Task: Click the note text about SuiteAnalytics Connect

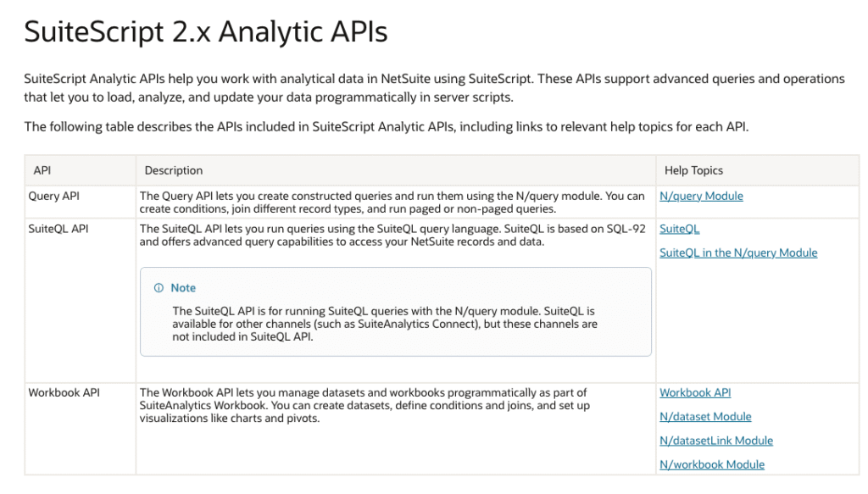Action: pyautogui.click(x=385, y=324)
